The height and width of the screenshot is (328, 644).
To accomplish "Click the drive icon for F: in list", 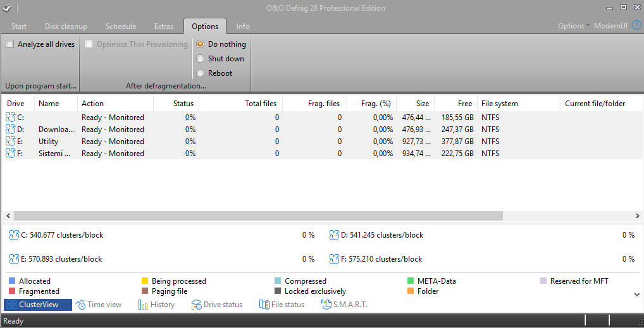I will [10, 153].
